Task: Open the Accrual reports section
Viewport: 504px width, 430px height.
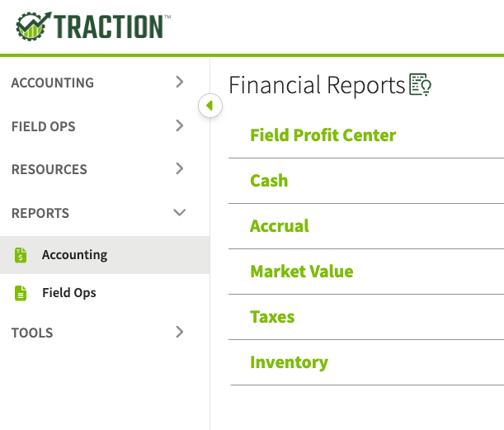Action: [x=280, y=226]
